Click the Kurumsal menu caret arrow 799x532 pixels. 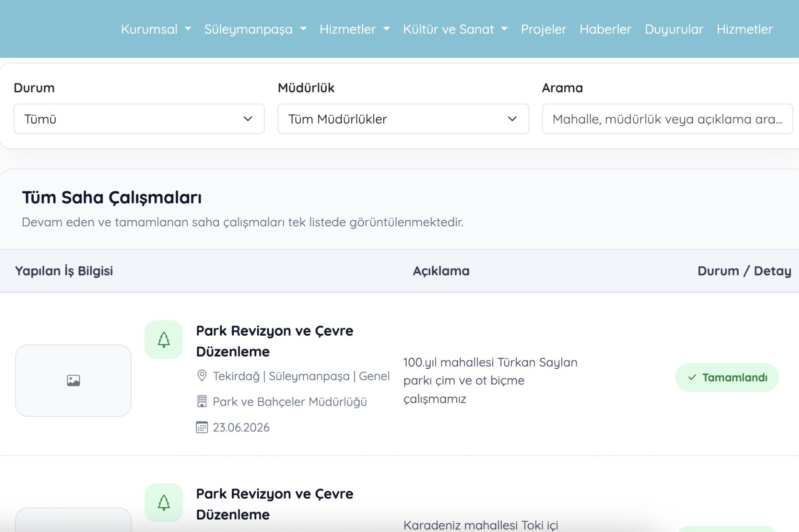188,29
